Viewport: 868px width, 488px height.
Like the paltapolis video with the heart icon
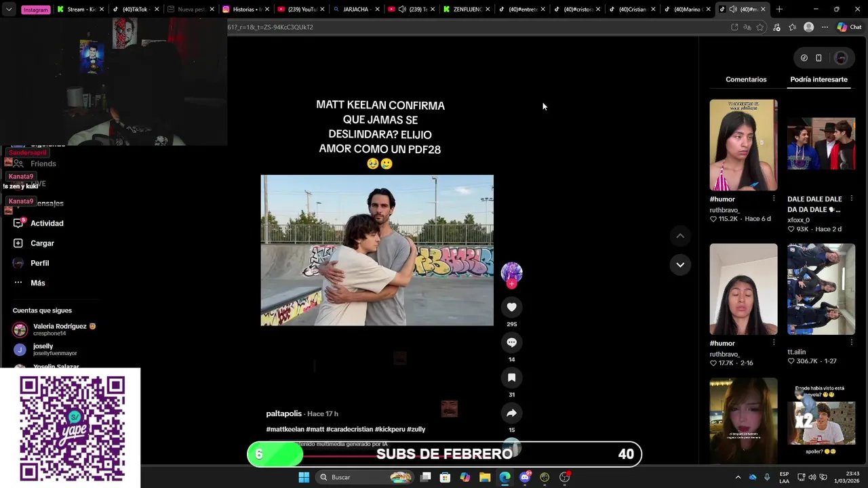511,307
